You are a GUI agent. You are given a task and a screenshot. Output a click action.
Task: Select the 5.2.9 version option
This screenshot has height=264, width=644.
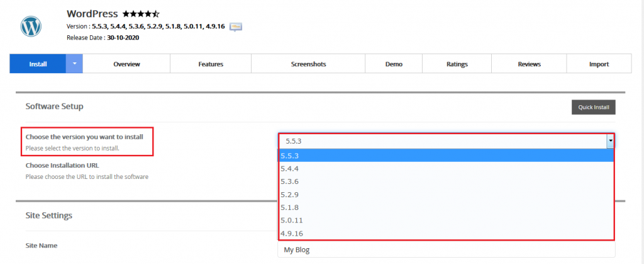tap(447, 195)
